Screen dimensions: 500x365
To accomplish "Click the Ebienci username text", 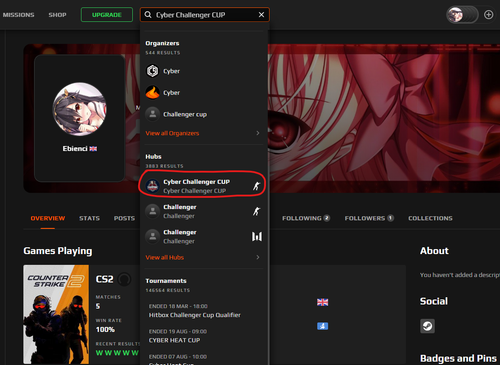I will click(x=75, y=149).
